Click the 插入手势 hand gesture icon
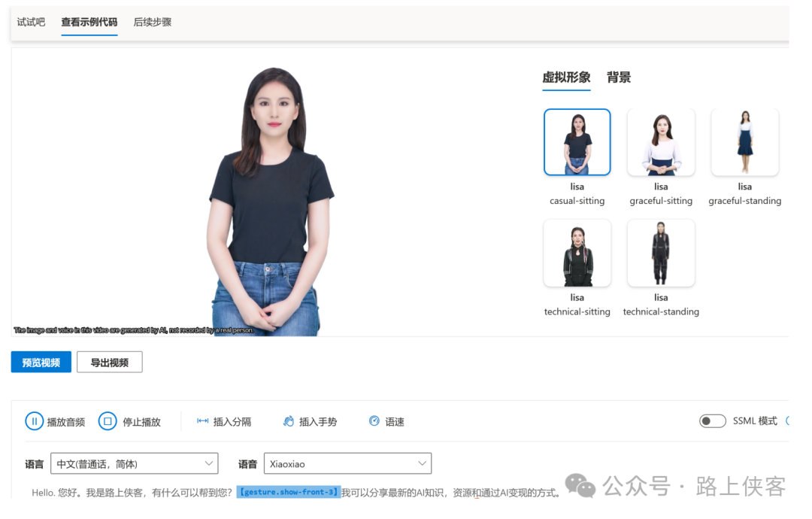Image resolution: width=812 pixels, height=519 pixels. pyautogui.click(x=289, y=421)
